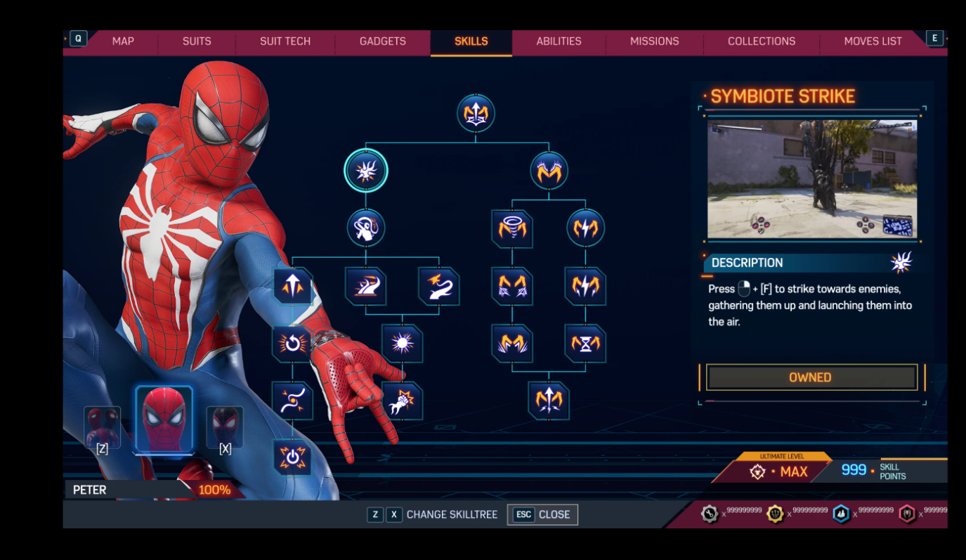Switch to the Miles [X] skilltree portrait
Viewport: 966px width, 560px height.
coord(225,428)
